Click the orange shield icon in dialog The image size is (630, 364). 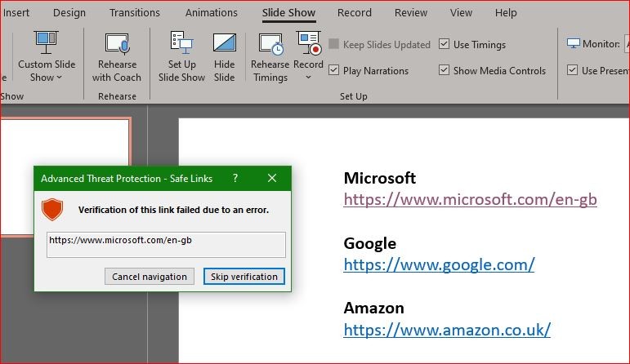point(52,210)
